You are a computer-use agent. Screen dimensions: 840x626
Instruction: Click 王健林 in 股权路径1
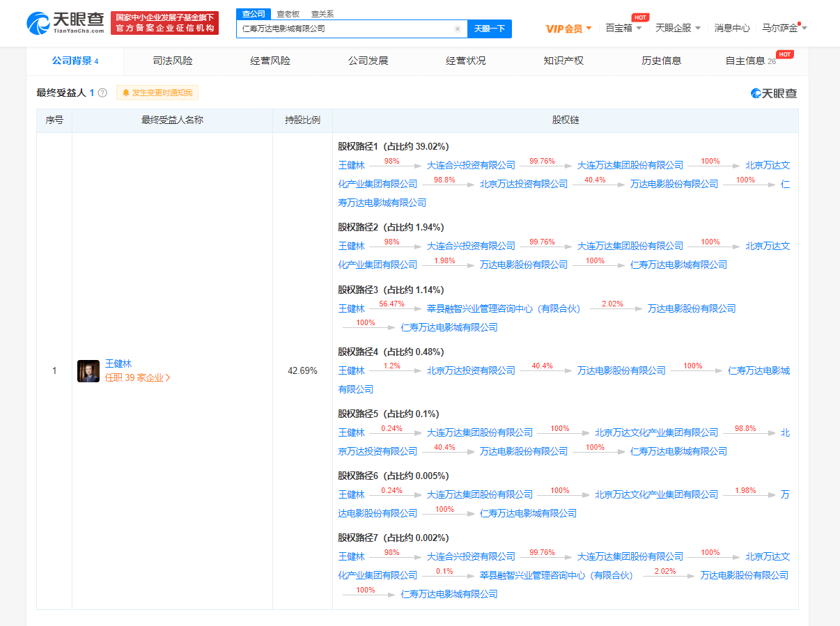[352, 166]
